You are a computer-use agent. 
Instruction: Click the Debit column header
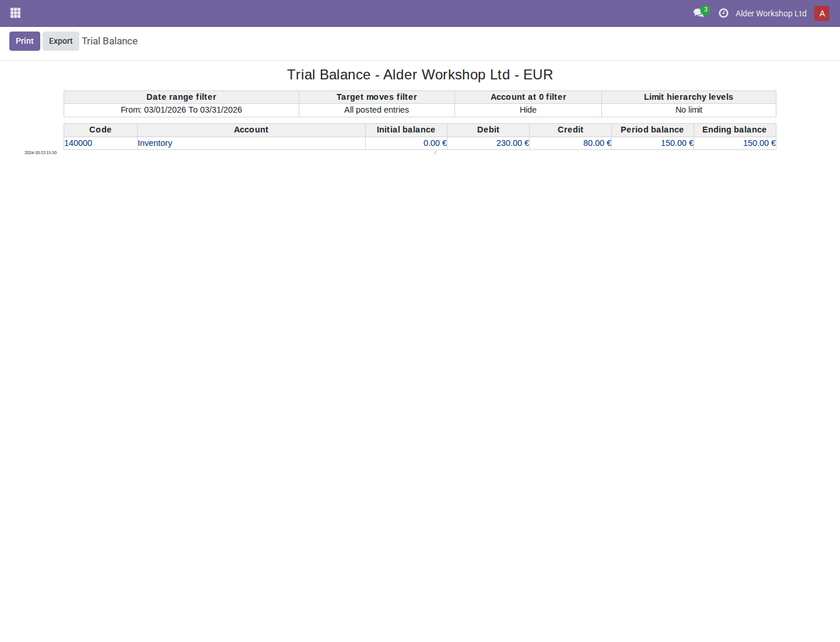click(x=488, y=130)
